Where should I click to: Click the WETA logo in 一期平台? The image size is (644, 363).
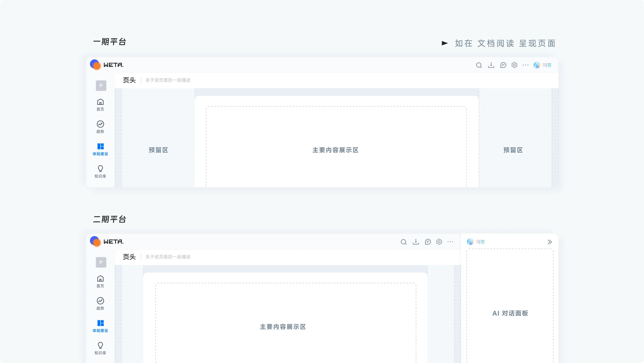[x=107, y=65]
